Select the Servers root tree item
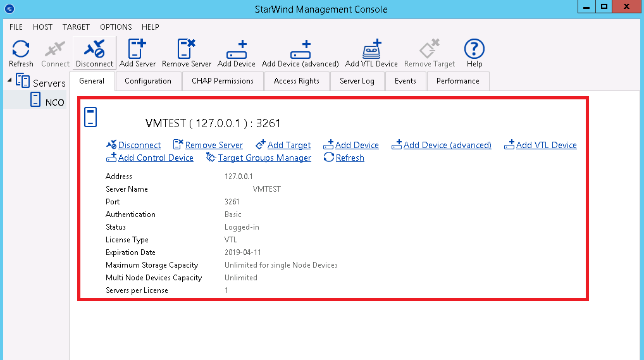This screenshot has width=644, height=360. pos(49,83)
